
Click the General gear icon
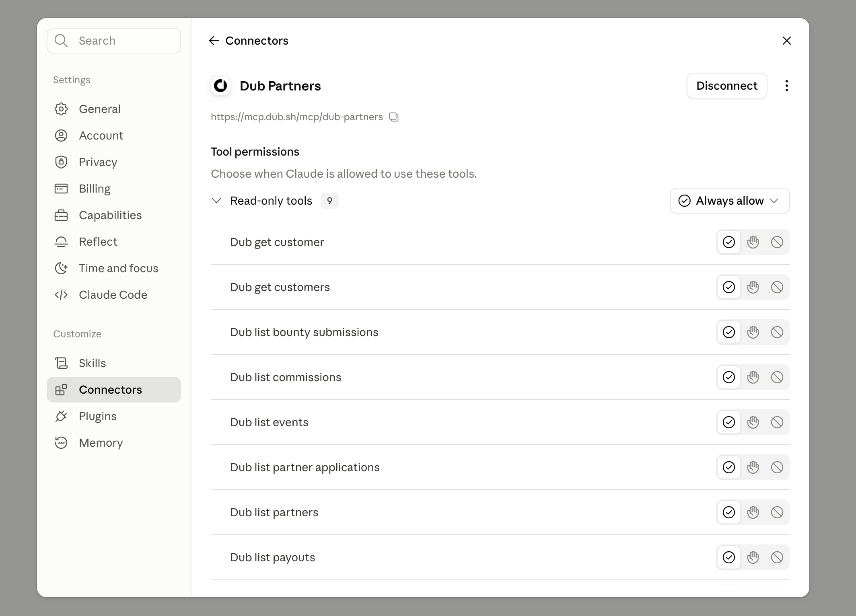[x=61, y=109]
